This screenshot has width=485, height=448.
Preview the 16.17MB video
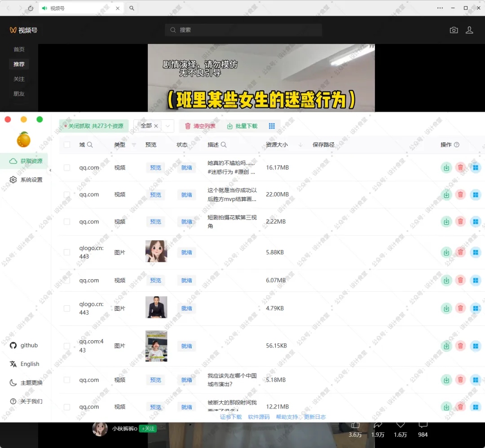click(155, 167)
